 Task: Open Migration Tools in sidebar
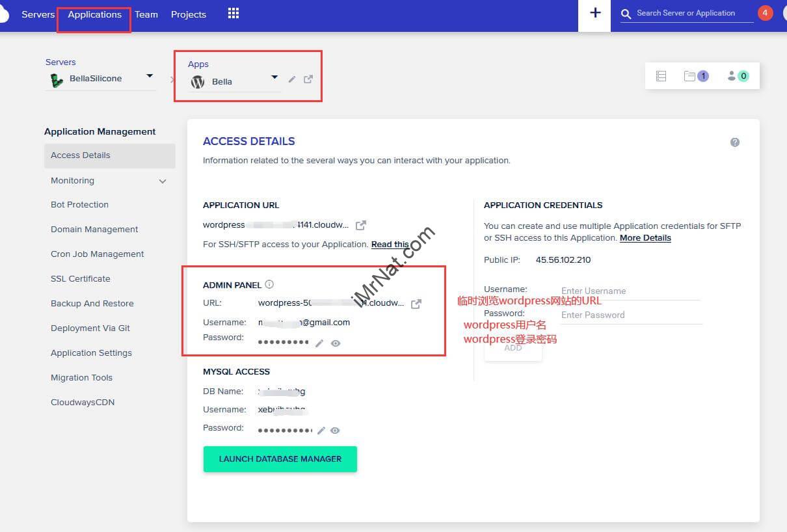point(81,378)
